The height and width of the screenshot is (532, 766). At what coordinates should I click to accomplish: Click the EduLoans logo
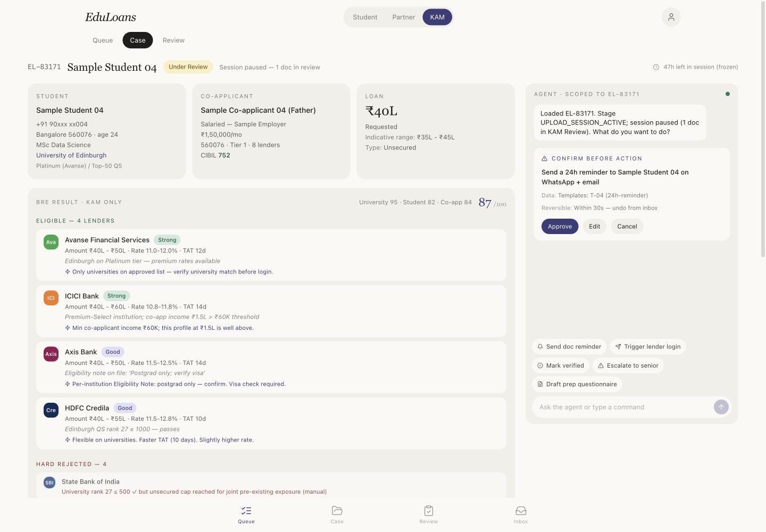pyautogui.click(x=111, y=17)
